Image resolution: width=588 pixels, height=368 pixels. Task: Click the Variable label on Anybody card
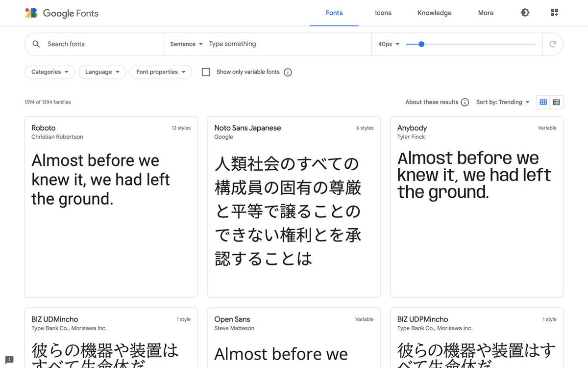coord(547,128)
